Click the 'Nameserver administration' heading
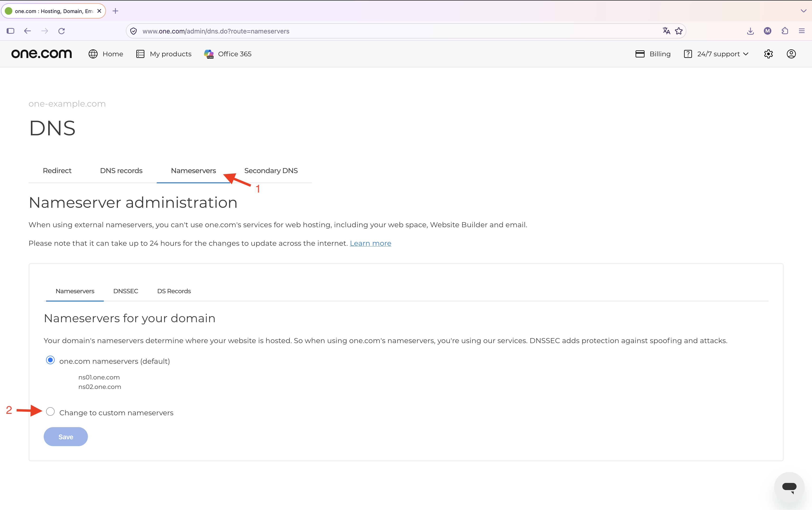 click(x=133, y=203)
